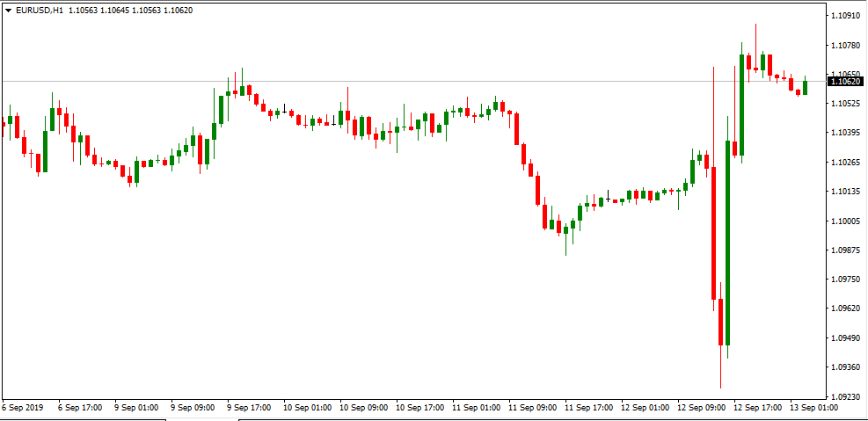Click price axis label 1.10135

[845, 192]
